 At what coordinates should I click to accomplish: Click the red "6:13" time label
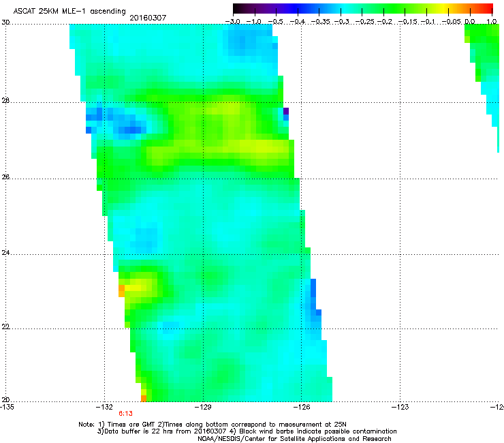pos(126,414)
